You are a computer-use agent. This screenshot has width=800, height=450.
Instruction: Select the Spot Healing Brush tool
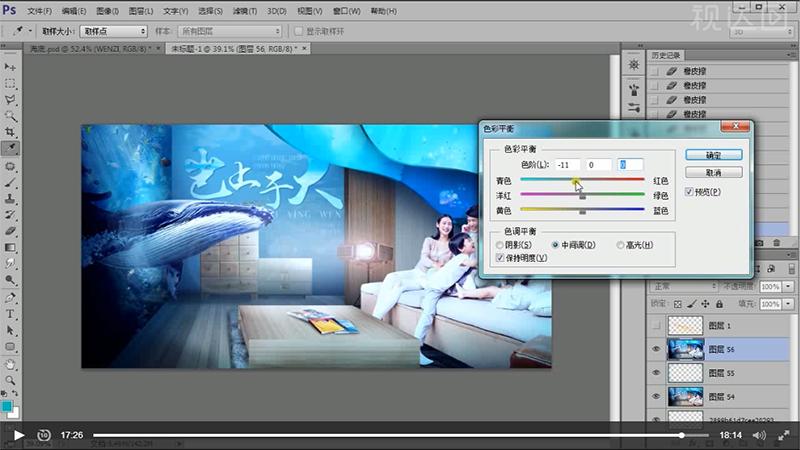point(10,166)
